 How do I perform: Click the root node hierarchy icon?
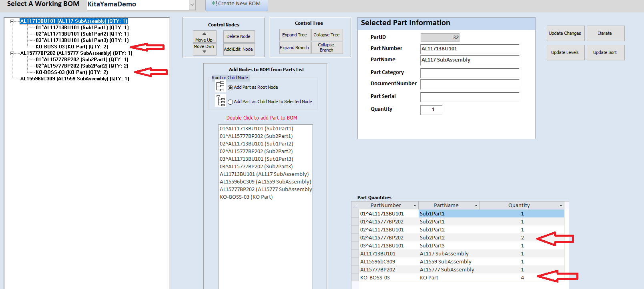tap(220, 87)
